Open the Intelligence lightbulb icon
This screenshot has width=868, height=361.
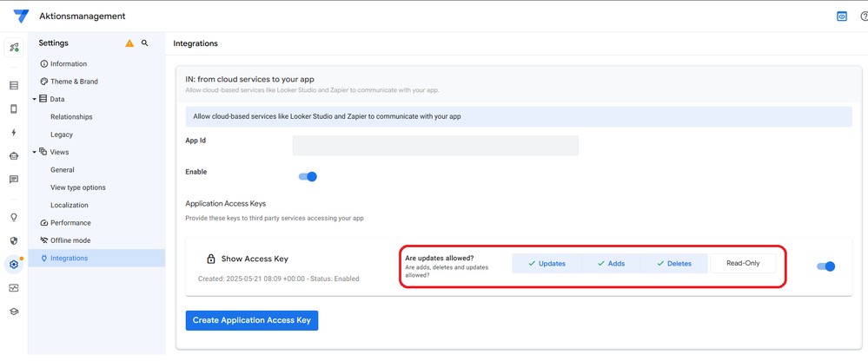(x=14, y=217)
